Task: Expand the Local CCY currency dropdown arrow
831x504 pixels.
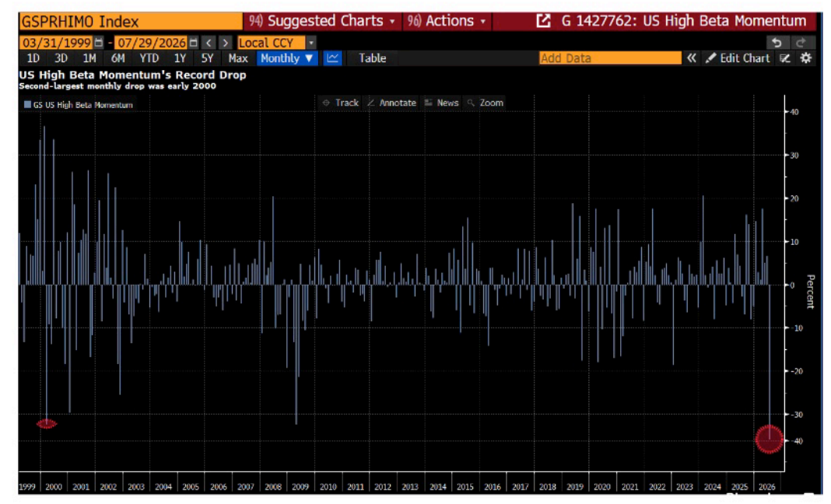Action: 311,43
